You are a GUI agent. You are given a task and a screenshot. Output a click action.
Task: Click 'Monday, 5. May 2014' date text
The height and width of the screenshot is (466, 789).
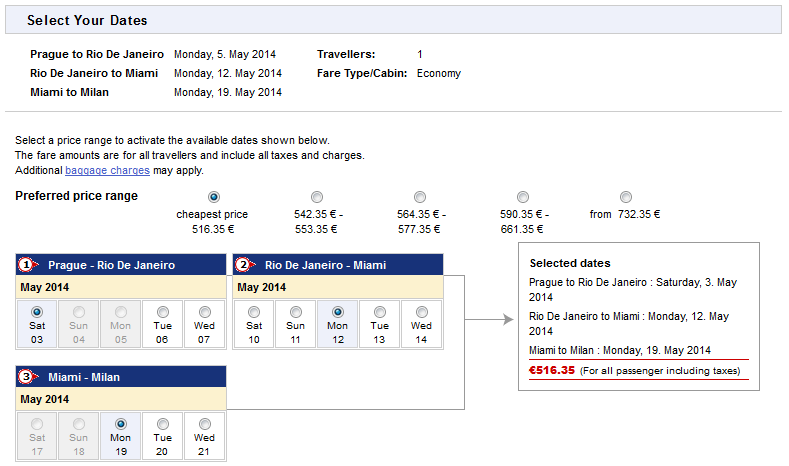click(x=225, y=54)
